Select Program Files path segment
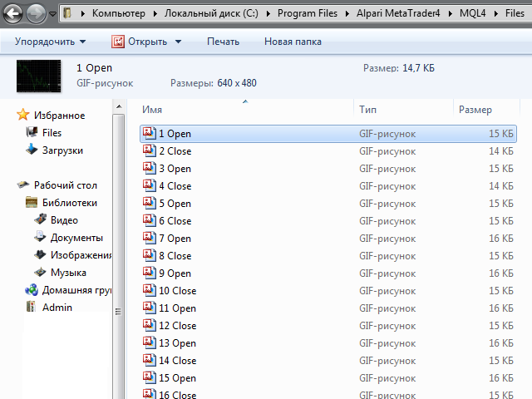The height and width of the screenshot is (399, 532). click(x=308, y=13)
